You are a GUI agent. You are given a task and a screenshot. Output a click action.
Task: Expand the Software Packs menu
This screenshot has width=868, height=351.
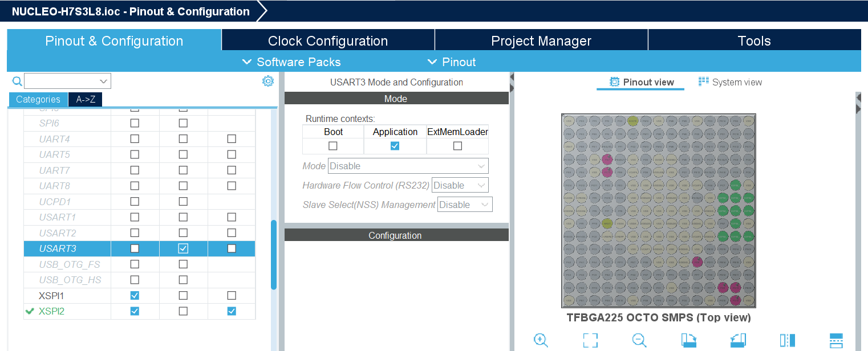tap(291, 62)
